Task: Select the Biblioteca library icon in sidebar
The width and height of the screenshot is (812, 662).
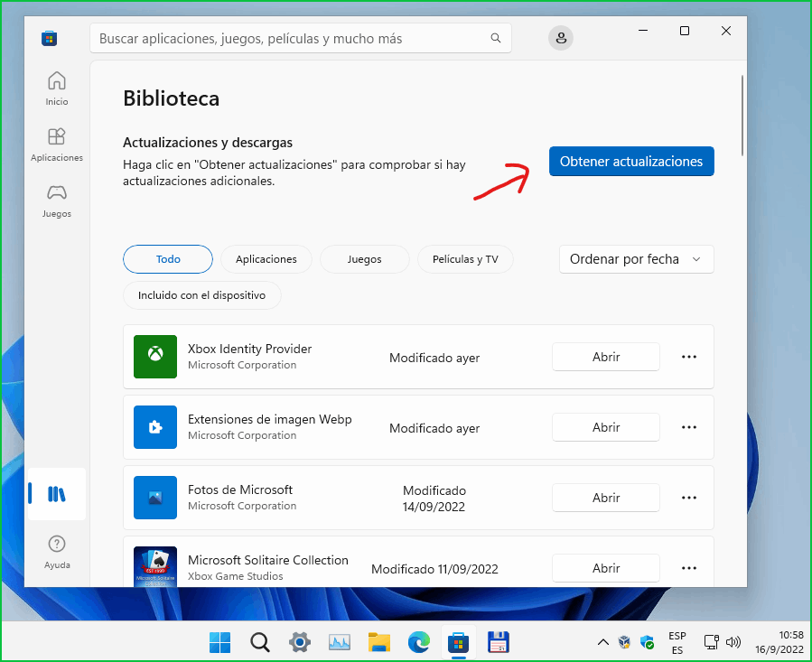Action: click(56, 494)
